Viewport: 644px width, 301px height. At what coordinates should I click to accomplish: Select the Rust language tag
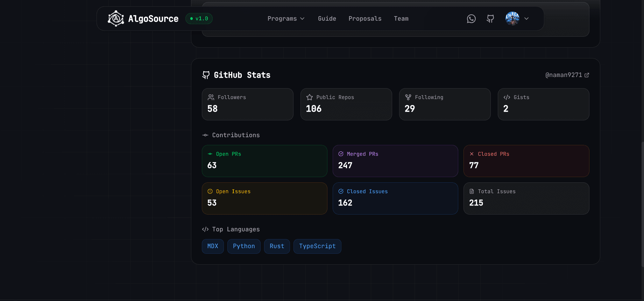coord(277,246)
